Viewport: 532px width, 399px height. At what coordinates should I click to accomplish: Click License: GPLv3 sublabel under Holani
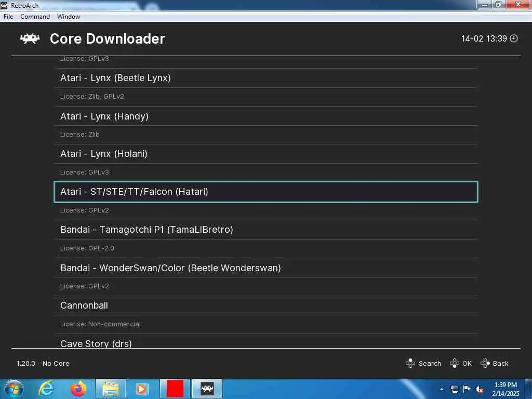click(x=85, y=172)
